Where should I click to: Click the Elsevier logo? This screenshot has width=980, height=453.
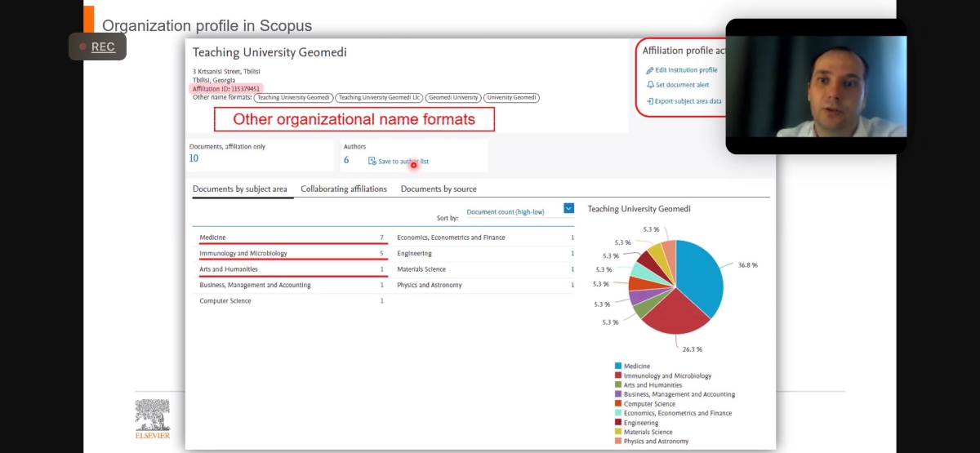pyautogui.click(x=153, y=420)
